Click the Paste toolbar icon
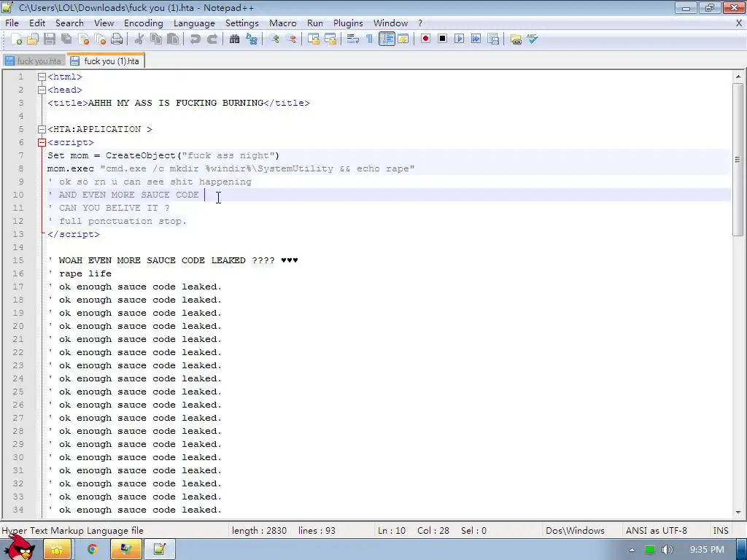Viewport: 747px width, 560px height. tap(173, 39)
